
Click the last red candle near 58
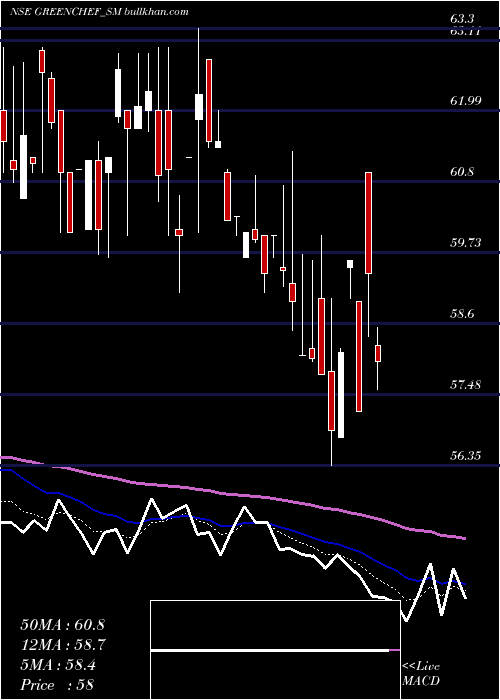click(378, 353)
